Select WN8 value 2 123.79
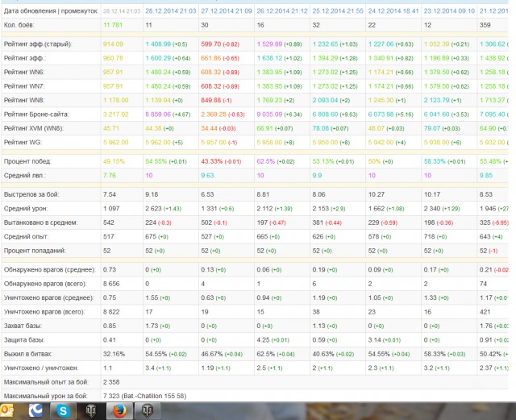The image size is (516, 420). [x=437, y=100]
